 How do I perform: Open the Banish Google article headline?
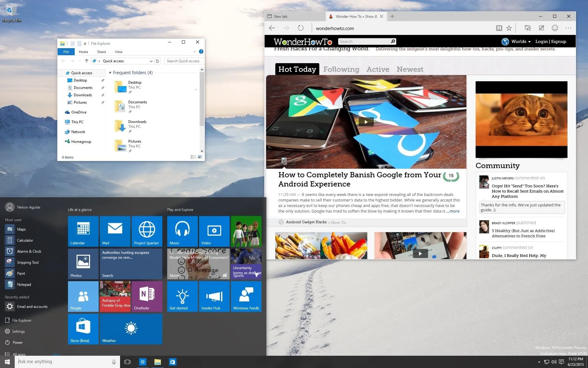point(359,179)
